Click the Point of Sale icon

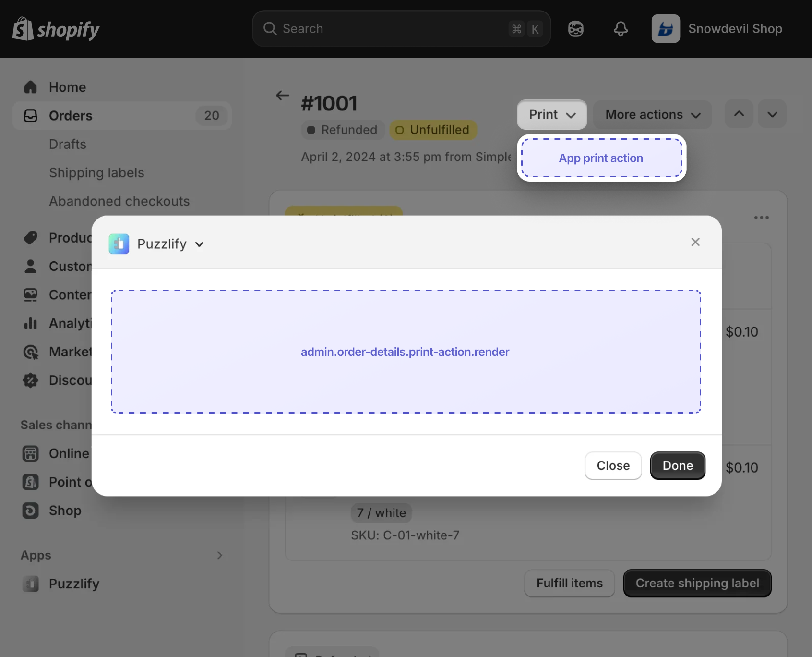click(30, 482)
